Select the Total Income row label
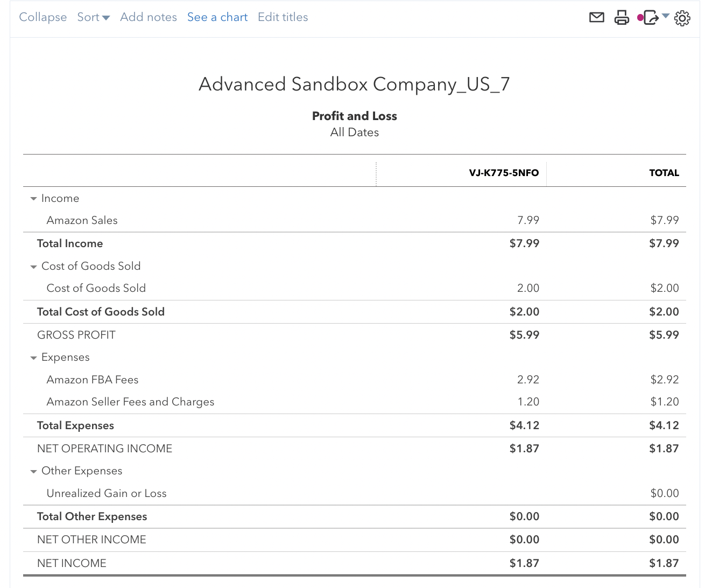 pyautogui.click(x=70, y=243)
